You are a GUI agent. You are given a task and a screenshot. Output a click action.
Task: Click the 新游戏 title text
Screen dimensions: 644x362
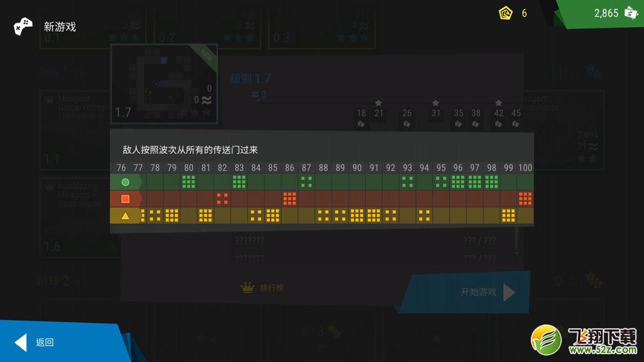[x=60, y=27]
